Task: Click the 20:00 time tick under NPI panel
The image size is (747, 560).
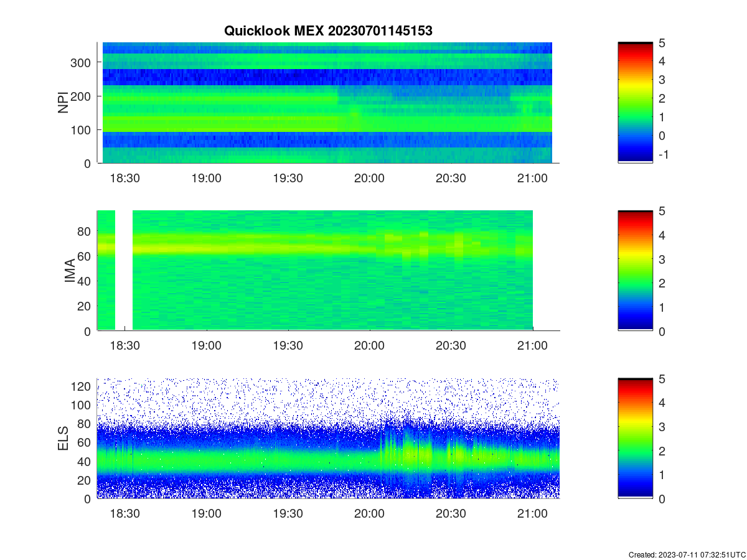Action: (369, 178)
